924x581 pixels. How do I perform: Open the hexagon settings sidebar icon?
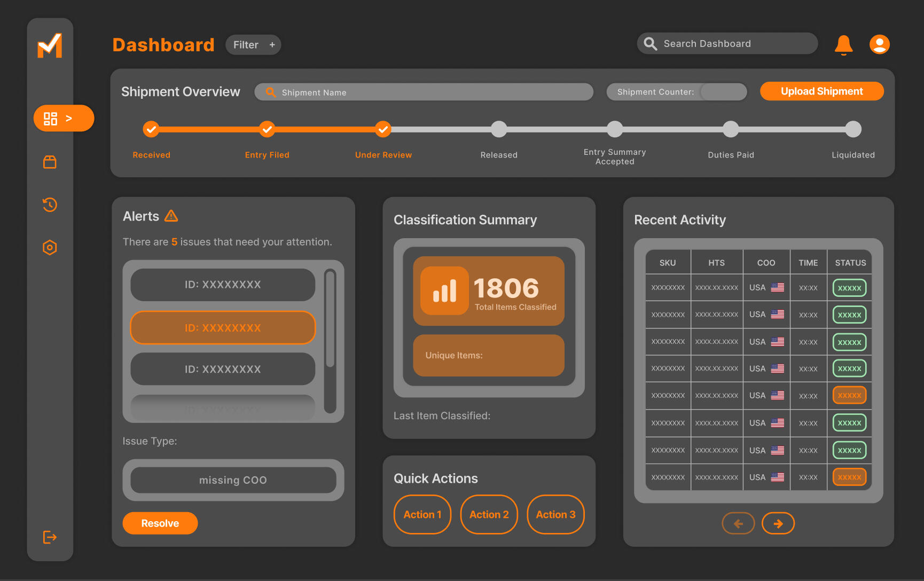pyautogui.click(x=50, y=247)
